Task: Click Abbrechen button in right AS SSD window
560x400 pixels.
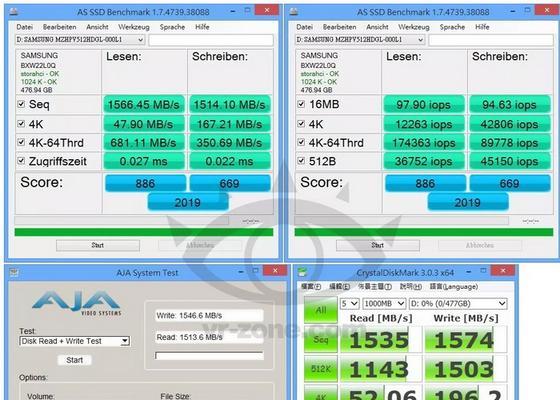Action: (x=480, y=245)
